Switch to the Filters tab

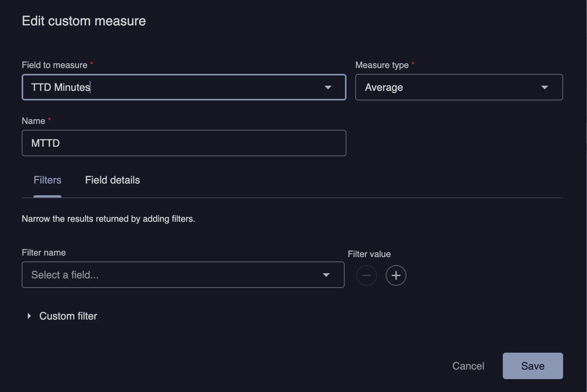(47, 180)
